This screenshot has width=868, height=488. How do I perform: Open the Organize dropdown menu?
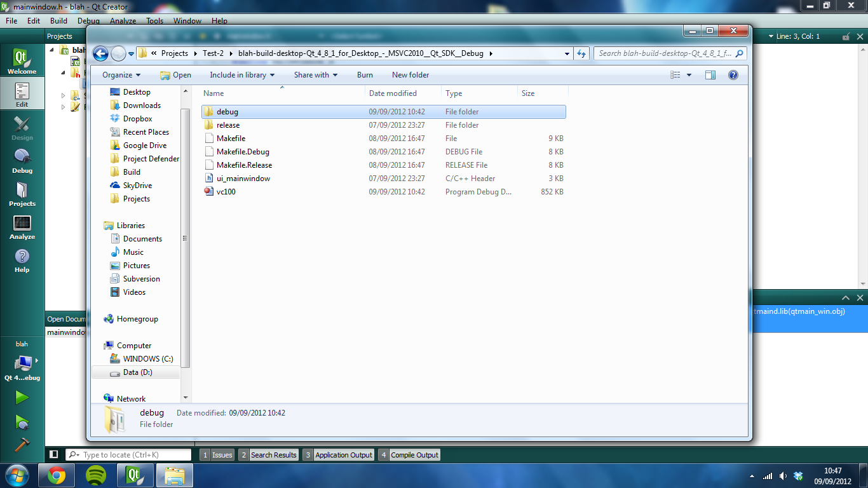click(121, 75)
